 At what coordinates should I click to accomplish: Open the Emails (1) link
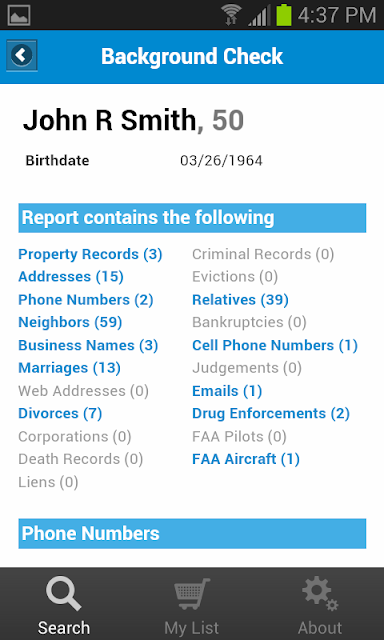point(227,391)
